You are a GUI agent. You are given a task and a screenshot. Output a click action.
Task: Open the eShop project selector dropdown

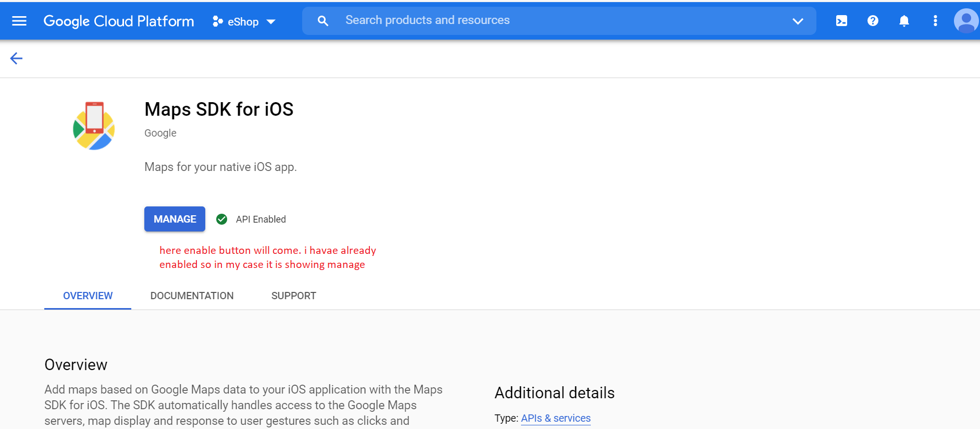click(244, 21)
